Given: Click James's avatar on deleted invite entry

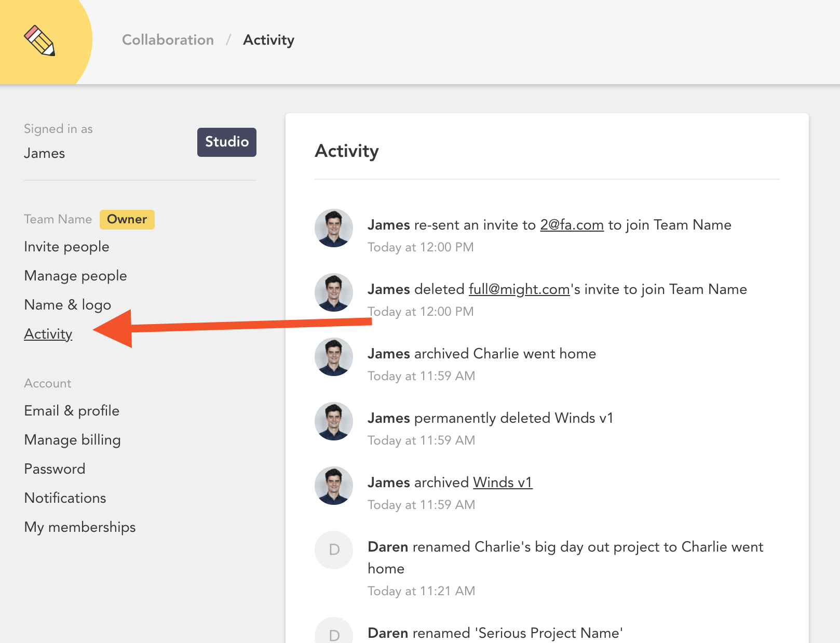Looking at the screenshot, I should click(x=334, y=292).
